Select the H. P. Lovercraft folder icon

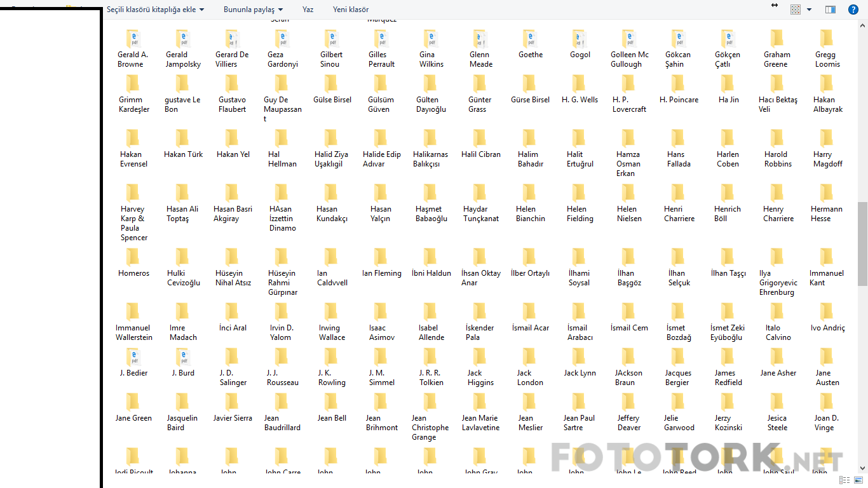tap(628, 84)
